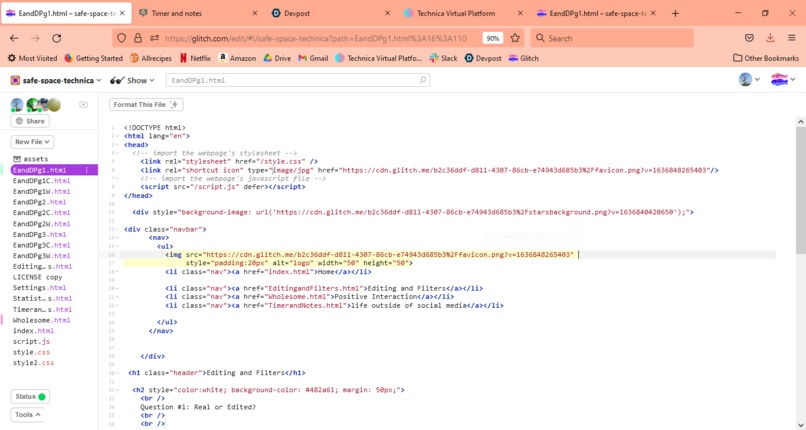
Task: Switch to the Devpost tab
Action: (x=331, y=13)
